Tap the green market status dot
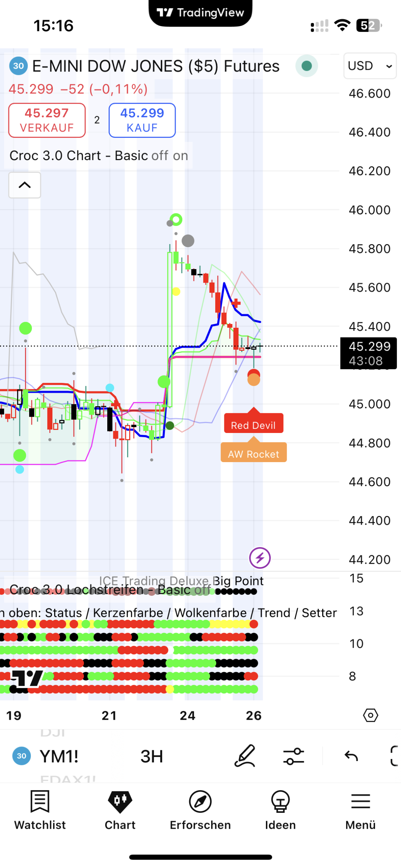 [x=307, y=66]
